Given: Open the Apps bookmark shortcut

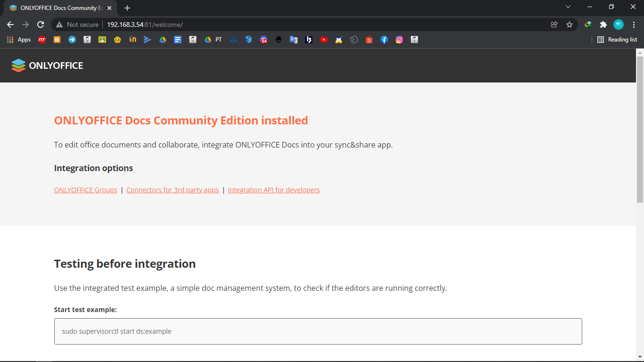Looking at the screenshot, I should (19, 40).
